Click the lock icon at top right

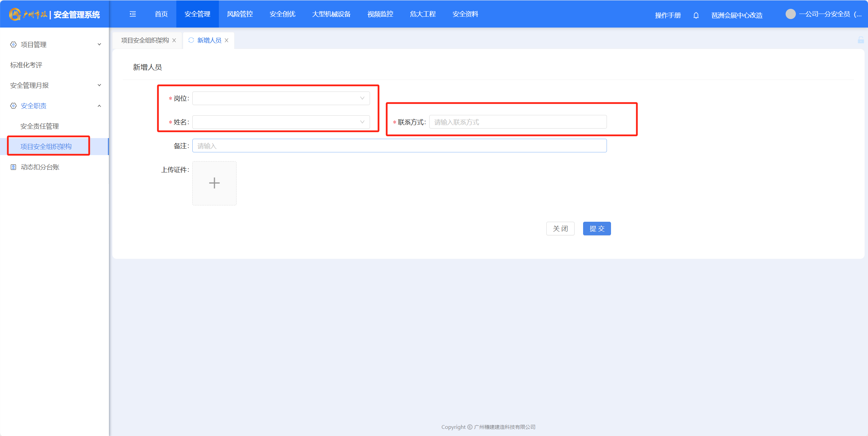(x=861, y=40)
